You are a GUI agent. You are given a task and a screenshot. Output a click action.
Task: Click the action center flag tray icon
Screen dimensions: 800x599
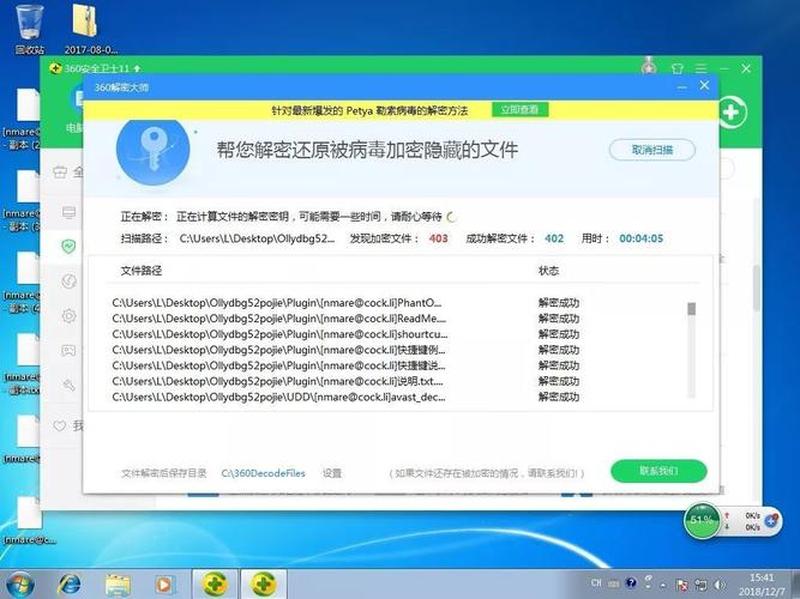point(681,585)
